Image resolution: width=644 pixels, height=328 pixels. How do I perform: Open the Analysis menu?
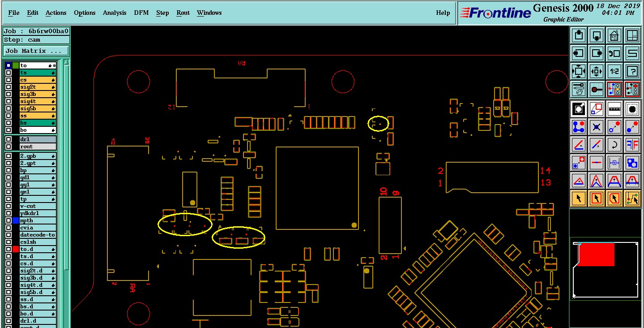(x=115, y=13)
